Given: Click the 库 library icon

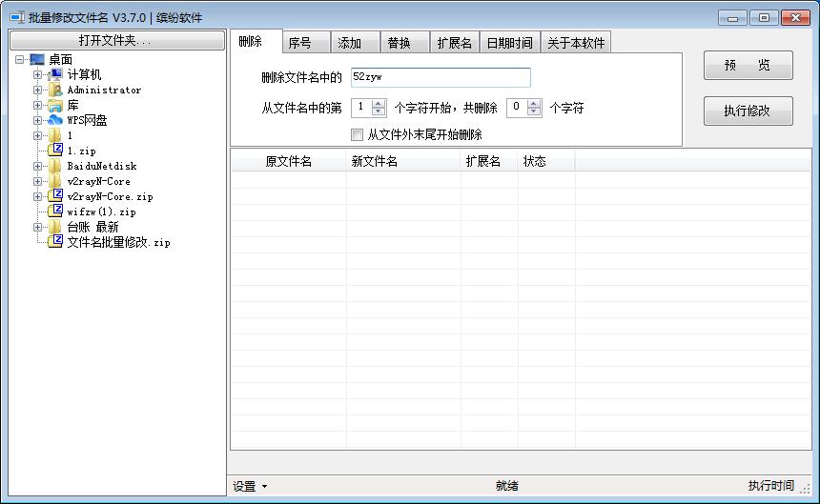Looking at the screenshot, I should point(56,105).
